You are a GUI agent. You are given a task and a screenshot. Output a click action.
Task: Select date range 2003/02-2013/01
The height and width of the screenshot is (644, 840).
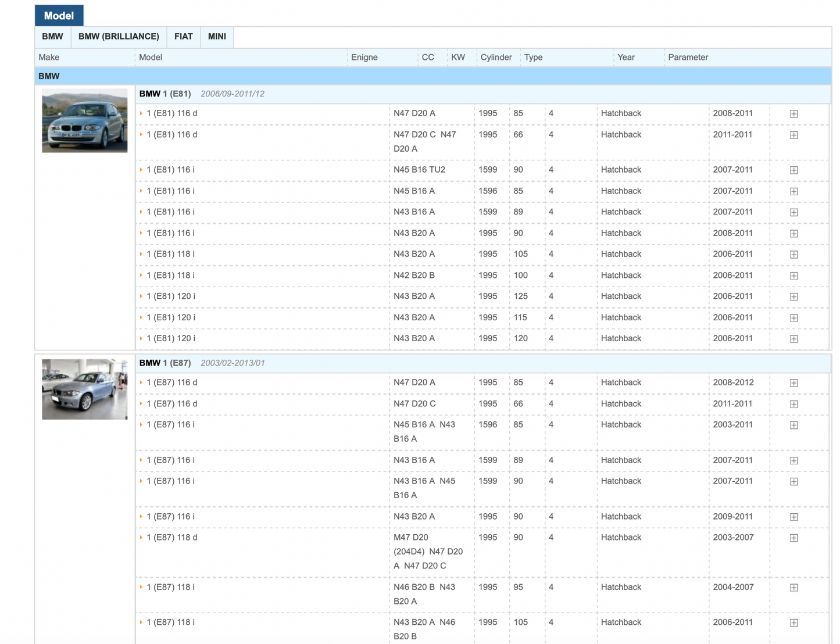click(233, 363)
